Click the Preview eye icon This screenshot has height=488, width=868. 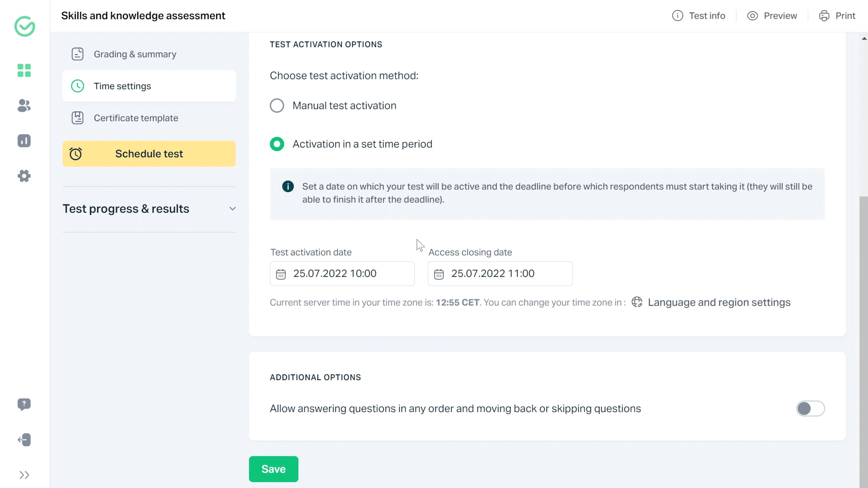[753, 16]
